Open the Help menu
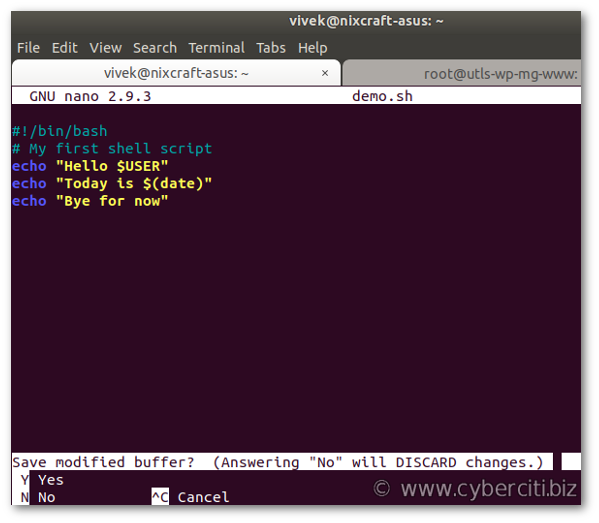The width and height of the screenshot is (599, 523). tap(312, 48)
